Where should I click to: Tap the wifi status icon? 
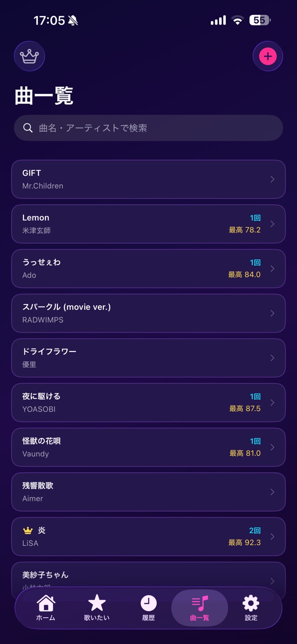click(x=238, y=20)
